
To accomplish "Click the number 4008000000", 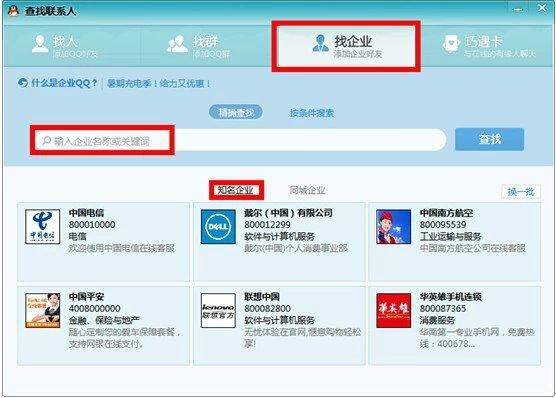I will [94, 308].
